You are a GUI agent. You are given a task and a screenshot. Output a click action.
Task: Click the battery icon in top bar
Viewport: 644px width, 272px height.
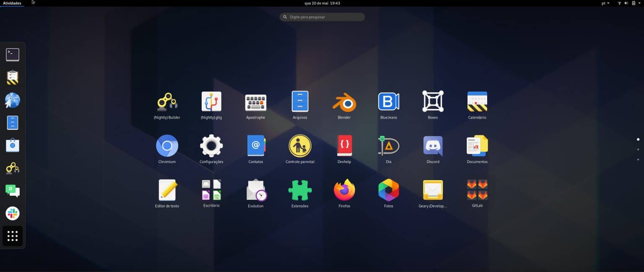pos(634,3)
